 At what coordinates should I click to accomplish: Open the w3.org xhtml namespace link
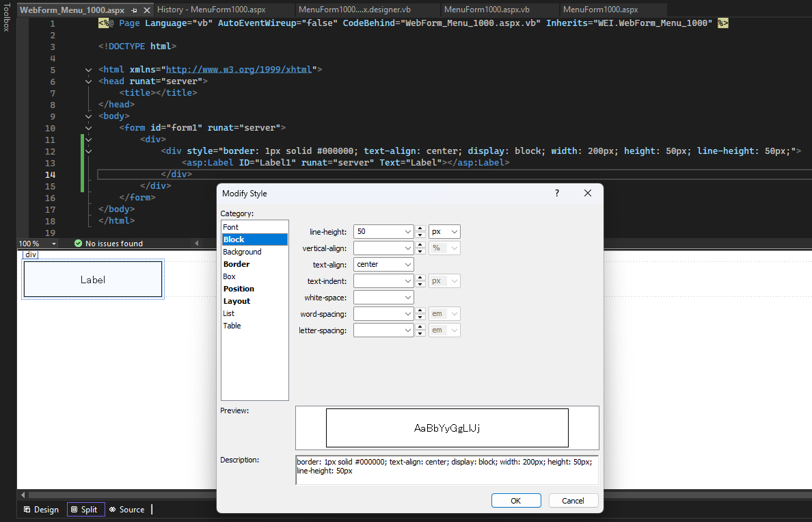239,70
